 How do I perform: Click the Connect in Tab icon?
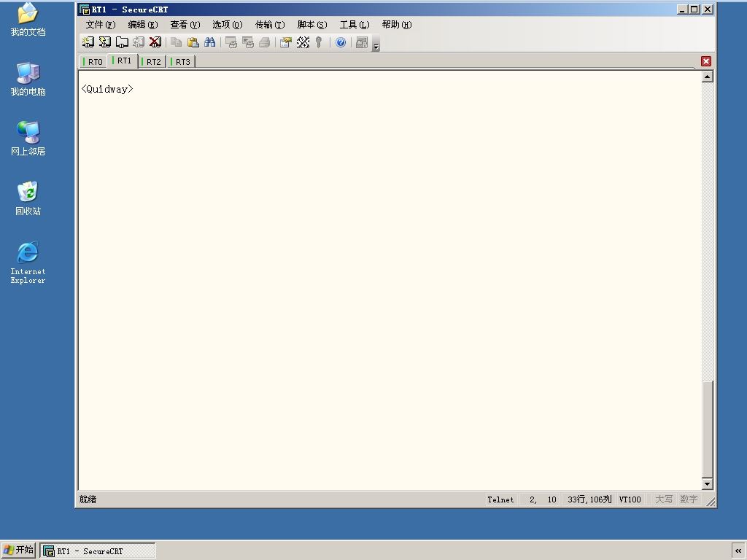click(x=122, y=42)
